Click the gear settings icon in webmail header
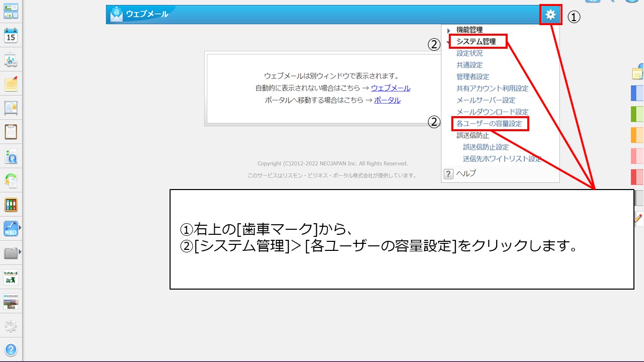The height and width of the screenshot is (362, 644). (550, 15)
